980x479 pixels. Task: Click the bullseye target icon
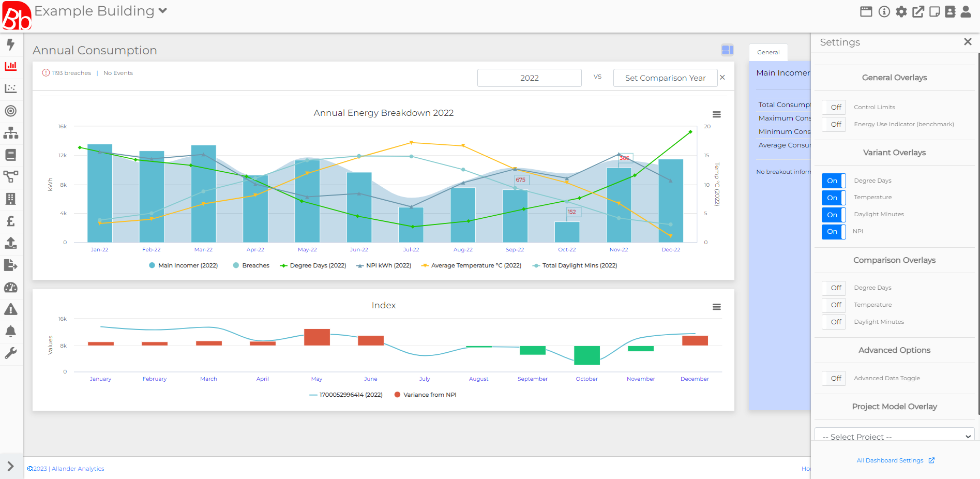click(11, 111)
